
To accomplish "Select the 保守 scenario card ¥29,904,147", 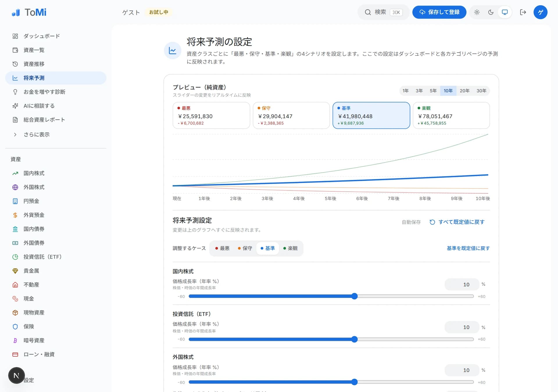I will click(x=291, y=115).
